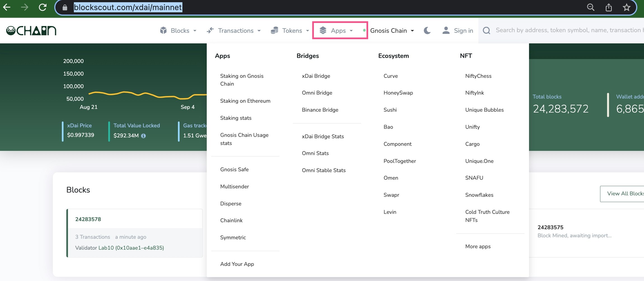Select Swapr in Ecosystem
The image size is (644, 281).
click(391, 195)
